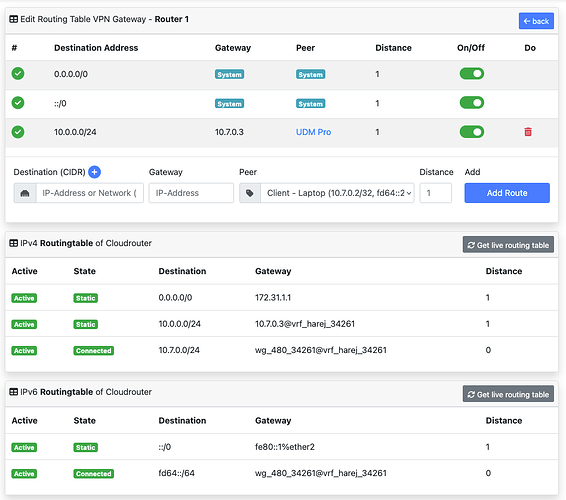Click the green check icon for 10.0.0.0/24 route
This screenshot has height=500, width=566.
click(x=18, y=132)
